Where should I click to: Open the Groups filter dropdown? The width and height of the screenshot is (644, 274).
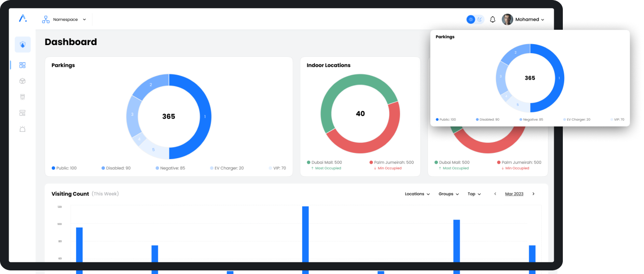449,194
